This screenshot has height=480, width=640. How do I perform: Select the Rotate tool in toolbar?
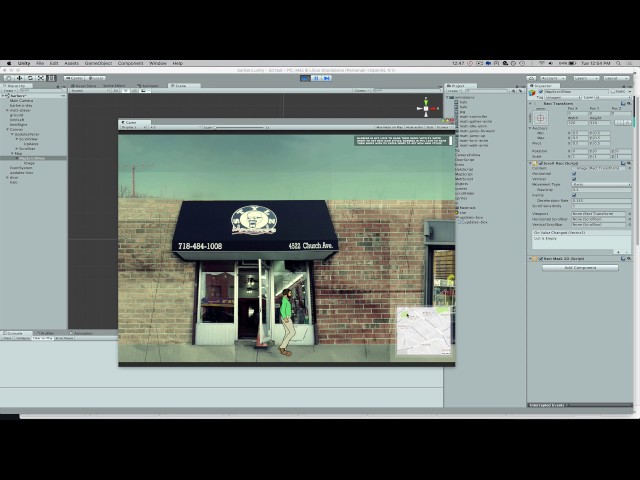pyautogui.click(x=30, y=78)
